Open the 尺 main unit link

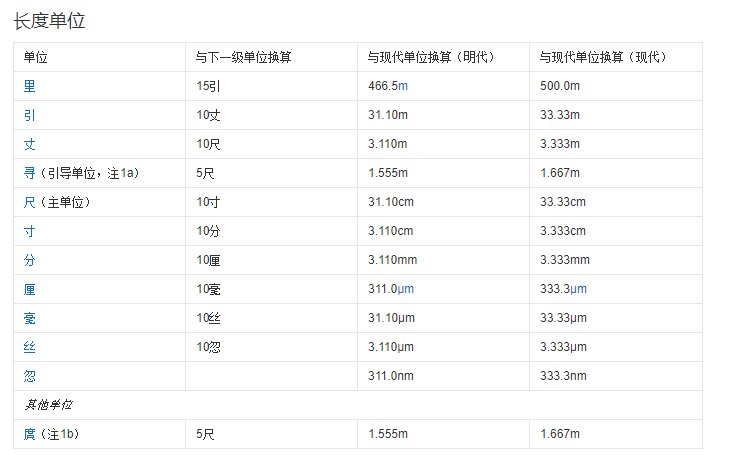tap(30, 202)
